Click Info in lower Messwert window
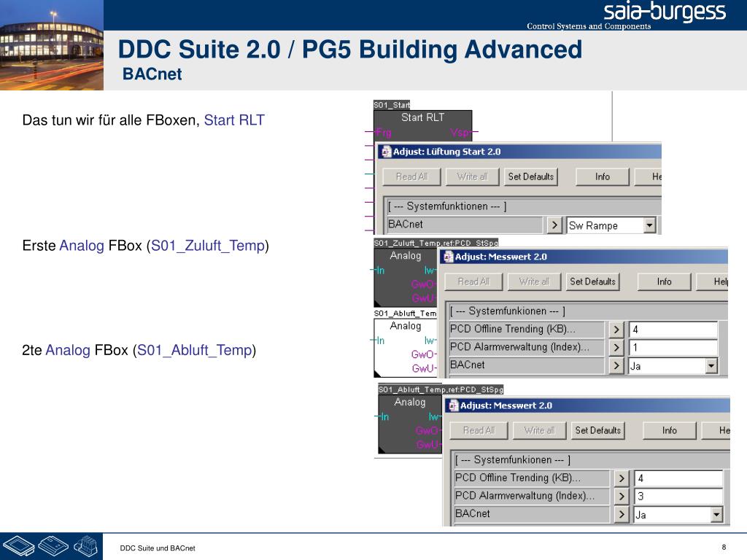The image size is (747, 560). click(x=670, y=430)
